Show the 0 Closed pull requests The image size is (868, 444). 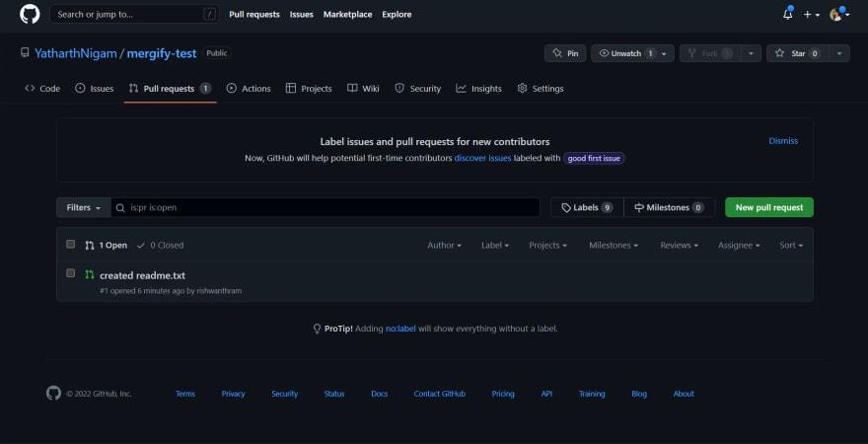(x=160, y=246)
